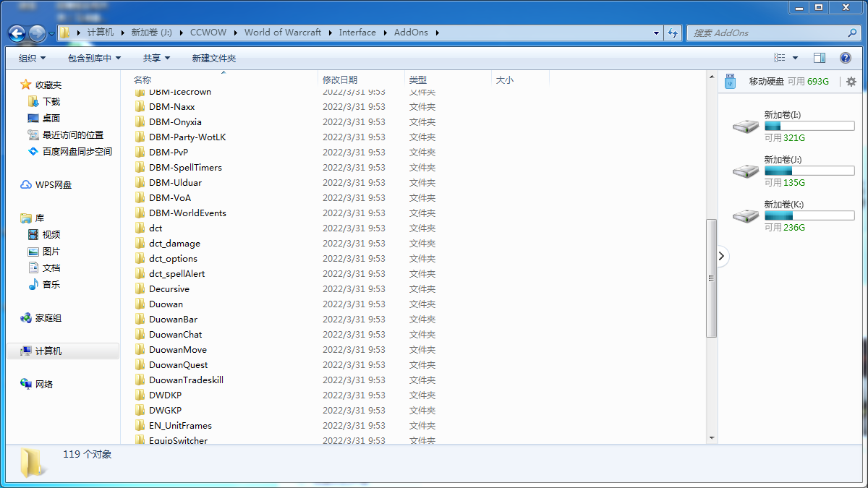
Task: Select the WPS网盘 cloud item
Action: click(x=53, y=185)
